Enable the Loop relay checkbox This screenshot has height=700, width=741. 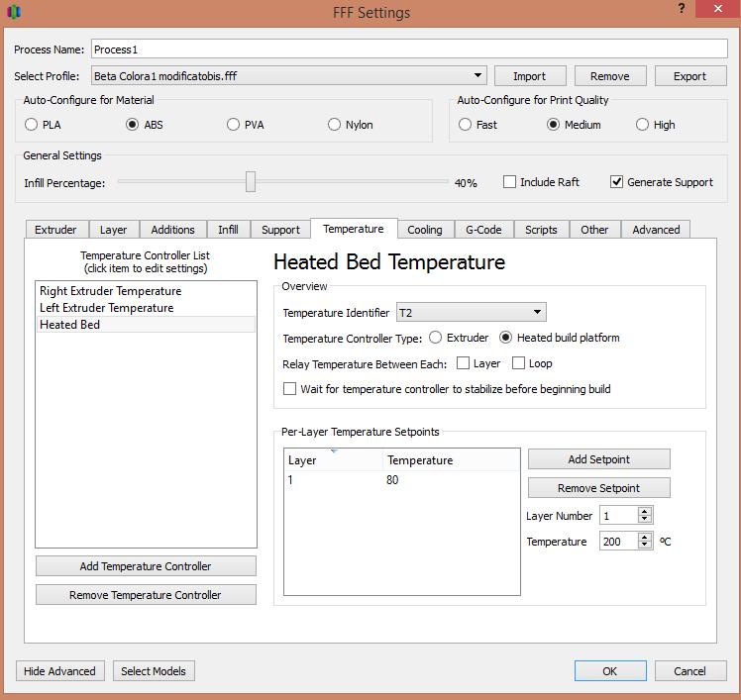[x=519, y=364]
